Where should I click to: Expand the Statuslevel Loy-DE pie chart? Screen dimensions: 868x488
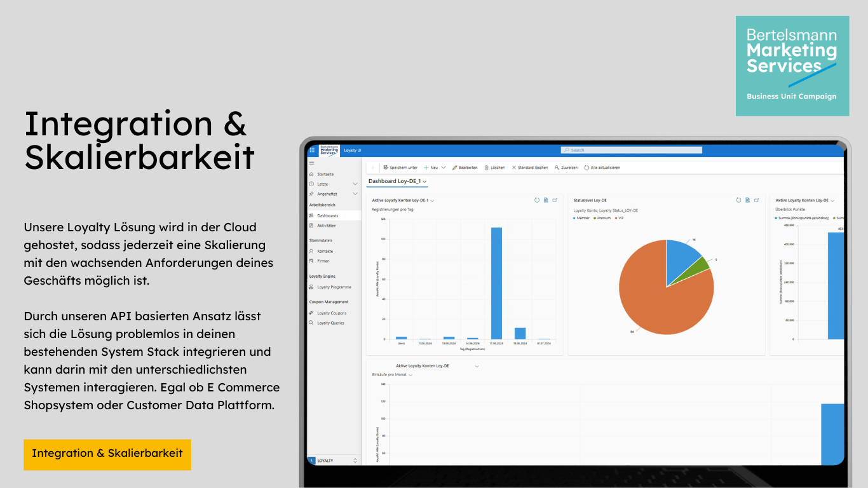(x=756, y=200)
